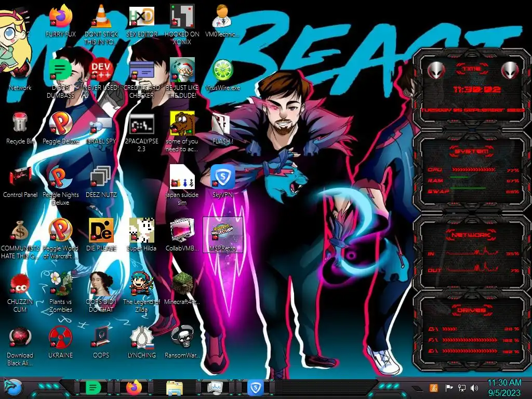Viewport: 532px width, 399px height.
Task: Launch Firefox from the taskbar
Action: pos(134,388)
